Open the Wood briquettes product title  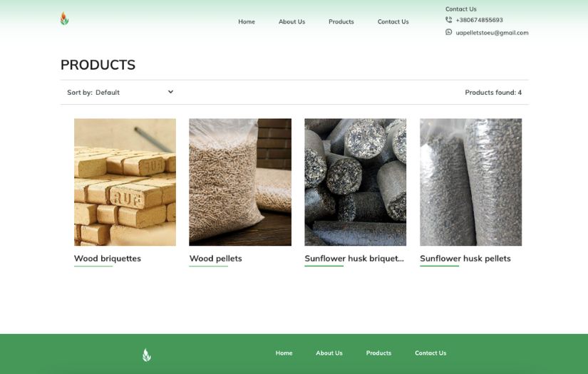click(x=108, y=259)
